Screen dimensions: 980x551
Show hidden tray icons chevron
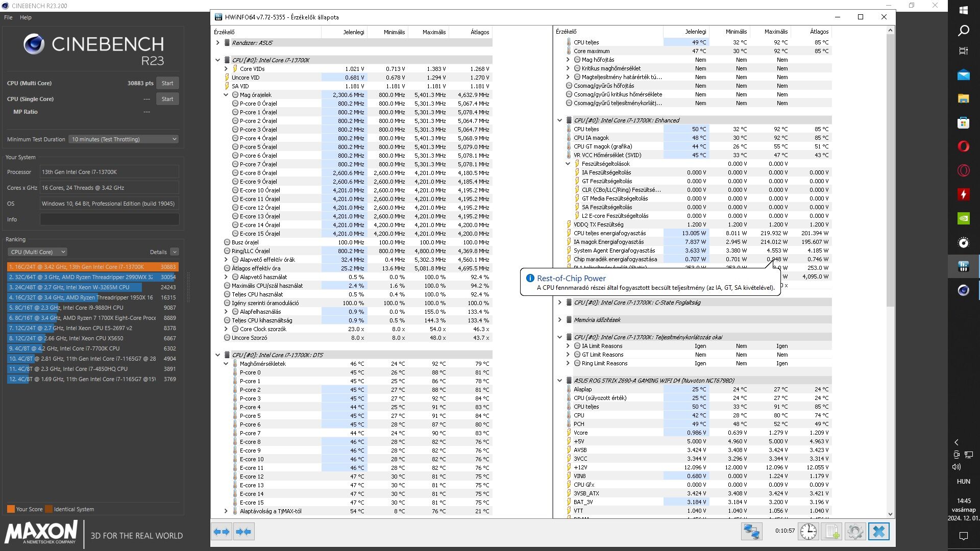tap(957, 442)
